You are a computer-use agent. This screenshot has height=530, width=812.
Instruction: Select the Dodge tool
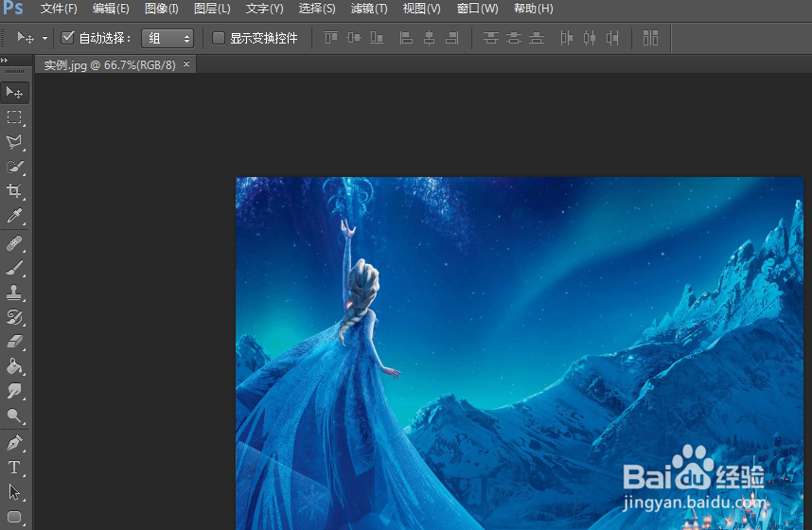pos(14,415)
